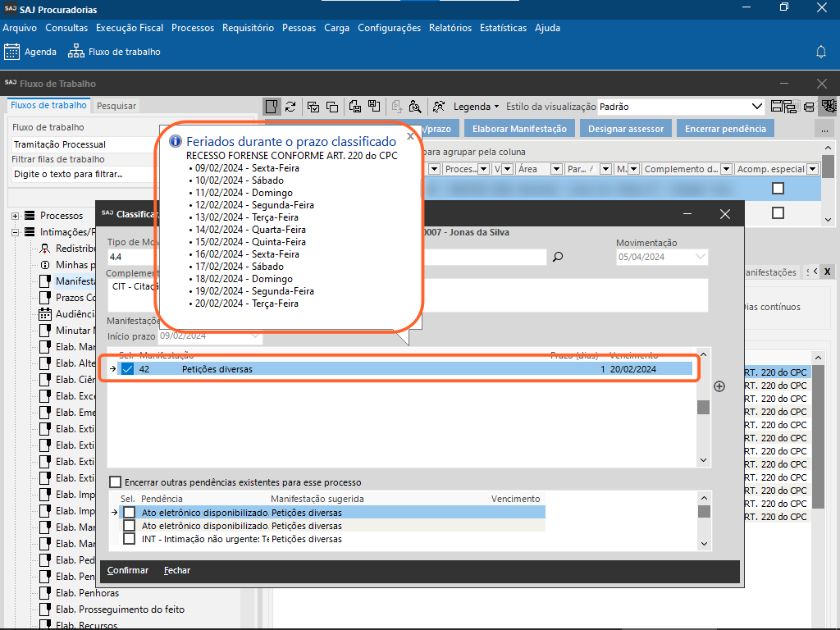Open the Legenda dropdown

coord(477,107)
